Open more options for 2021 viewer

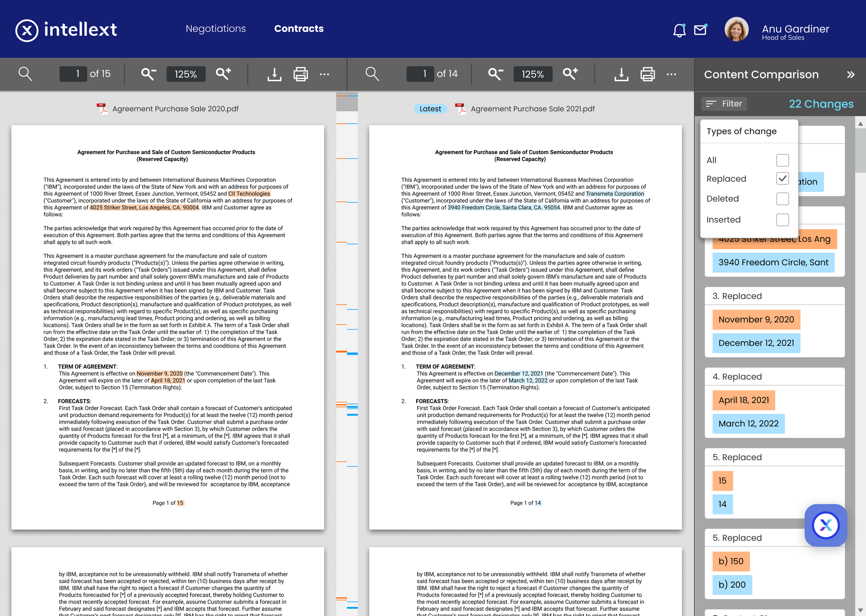[x=671, y=74]
